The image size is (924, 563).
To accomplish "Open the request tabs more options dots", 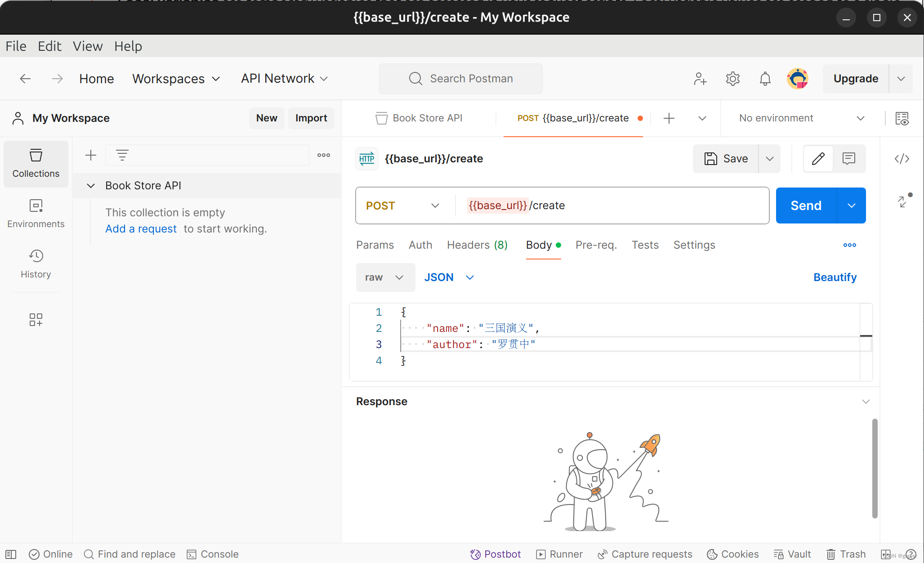I will point(850,245).
